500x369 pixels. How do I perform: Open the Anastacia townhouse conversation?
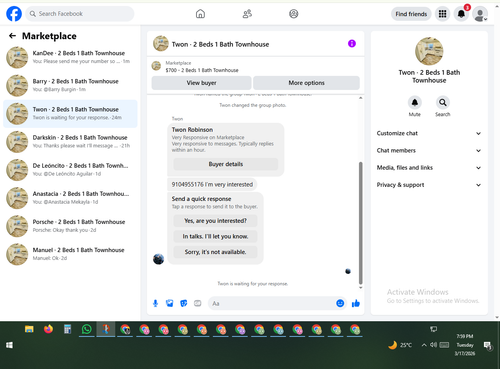70,198
